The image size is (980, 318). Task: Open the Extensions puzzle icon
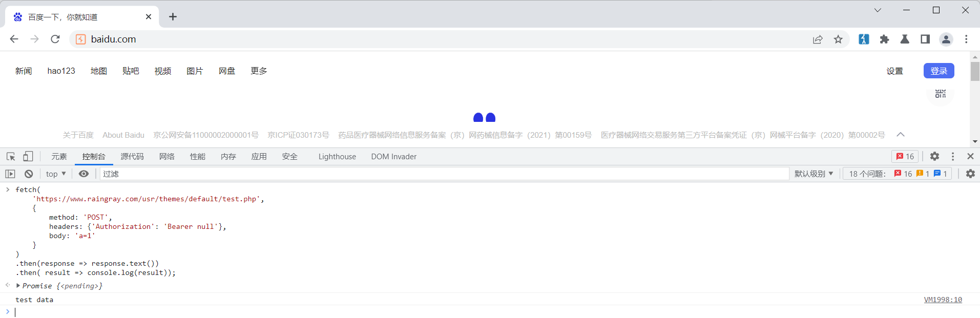(884, 39)
